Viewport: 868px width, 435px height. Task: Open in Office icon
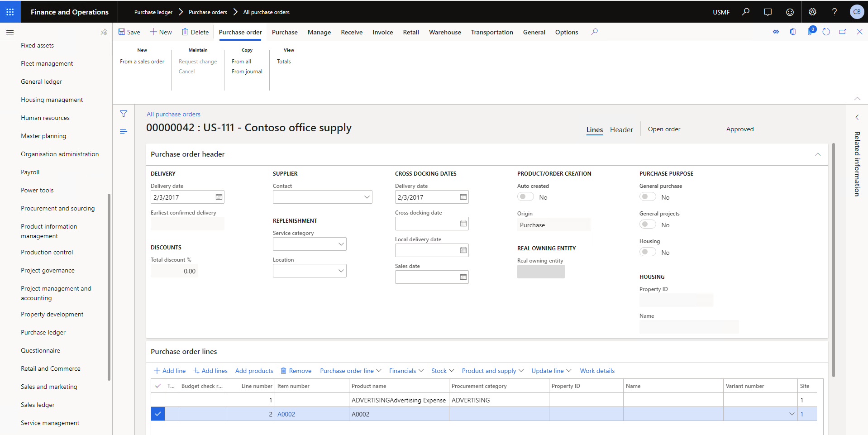(793, 32)
